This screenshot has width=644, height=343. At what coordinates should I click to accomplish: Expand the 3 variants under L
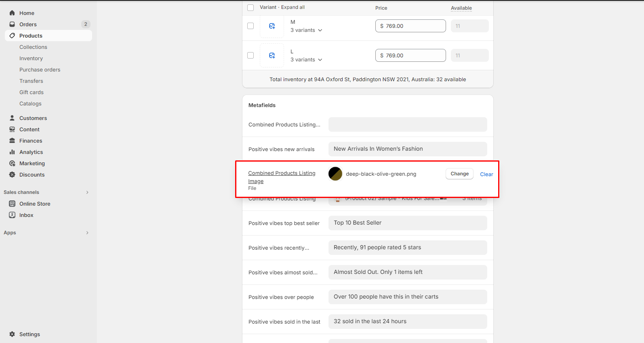point(306,60)
